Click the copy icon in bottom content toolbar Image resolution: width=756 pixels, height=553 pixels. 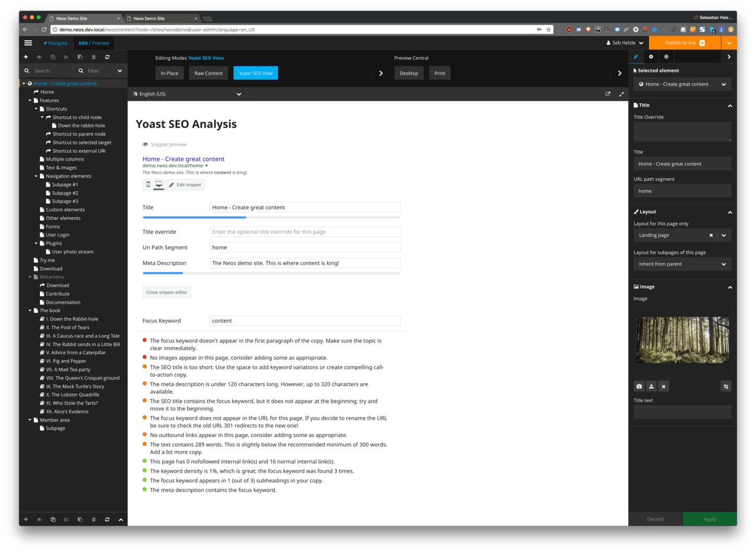coord(53,519)
